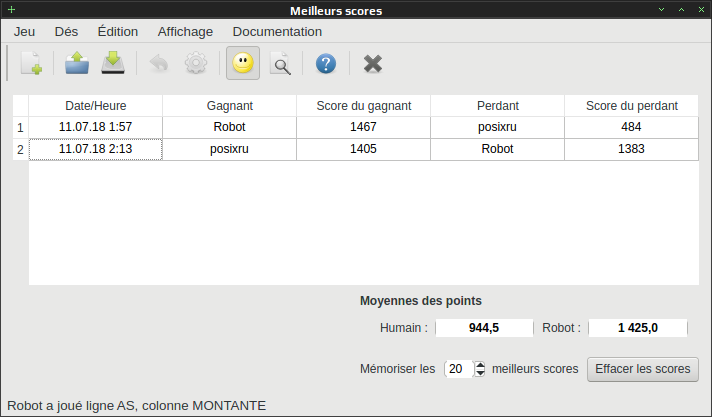The height and width of the screenshot is (417, 712).
Task: Toggle the yellow smiley high scores button
Action: [243, 63]
